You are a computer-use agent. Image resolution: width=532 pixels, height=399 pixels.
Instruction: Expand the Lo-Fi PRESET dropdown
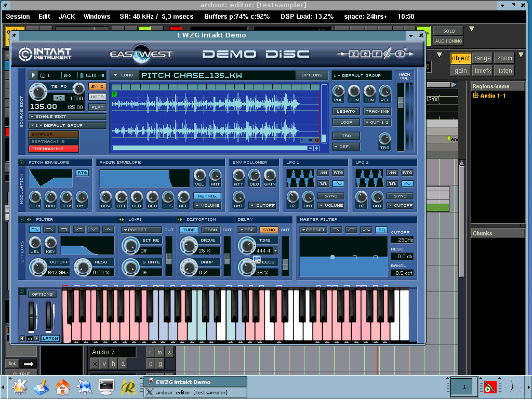(142, 230)
